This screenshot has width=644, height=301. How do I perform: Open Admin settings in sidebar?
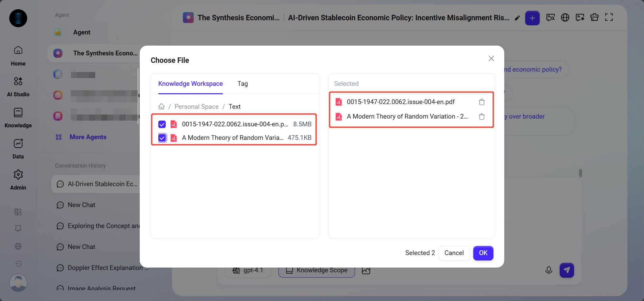18,180
